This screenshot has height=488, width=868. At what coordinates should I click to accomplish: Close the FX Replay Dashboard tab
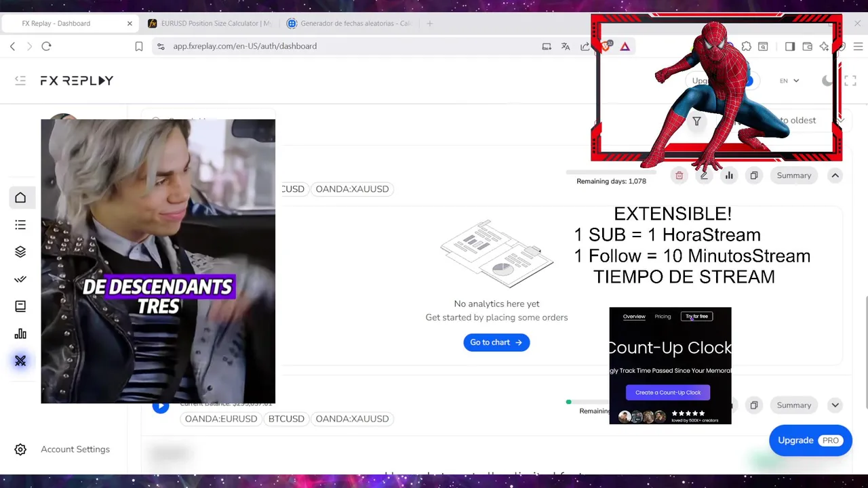(130, 23)
